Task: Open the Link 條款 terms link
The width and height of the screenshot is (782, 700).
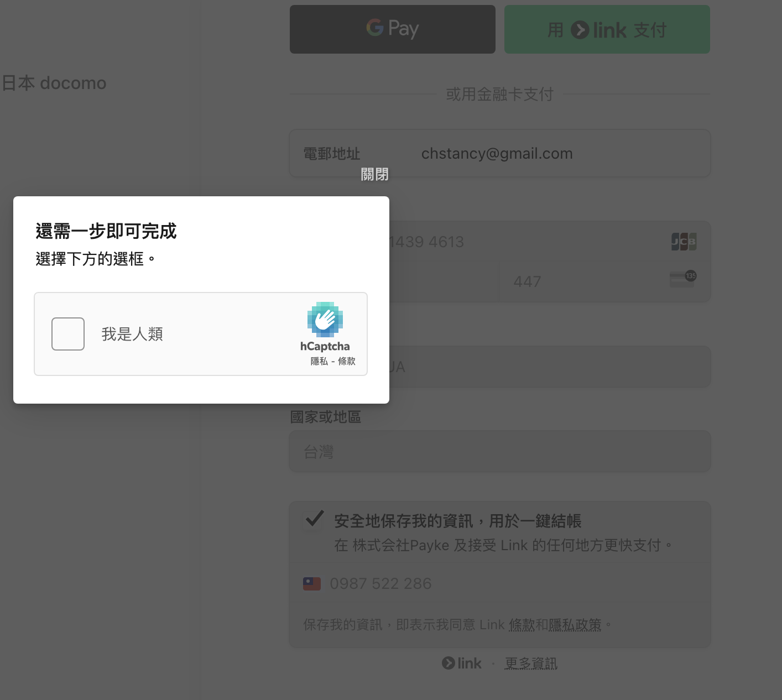Action: point(522,625)
